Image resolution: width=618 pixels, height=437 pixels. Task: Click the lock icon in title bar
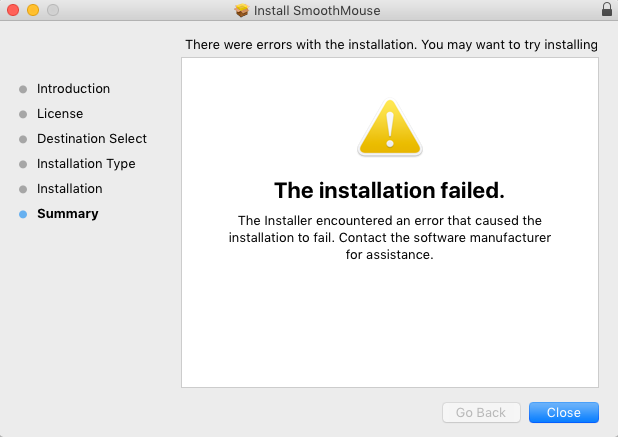[607, 9]
